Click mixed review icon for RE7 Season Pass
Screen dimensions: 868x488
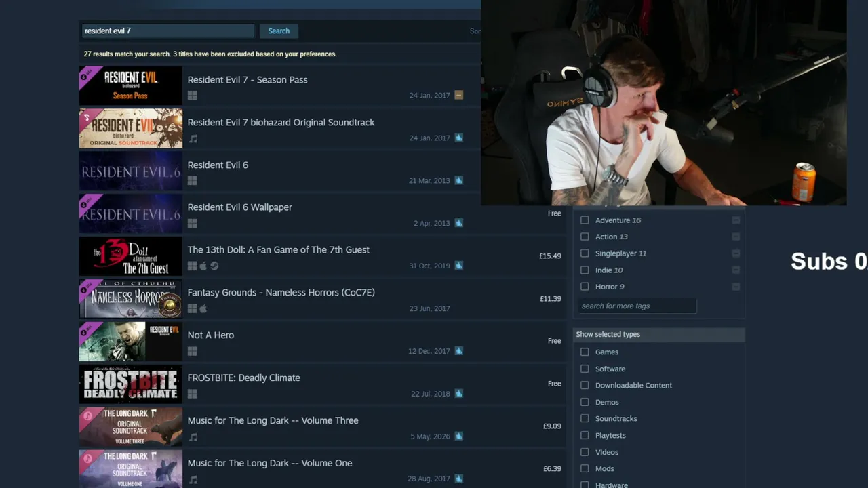[459, 95]
